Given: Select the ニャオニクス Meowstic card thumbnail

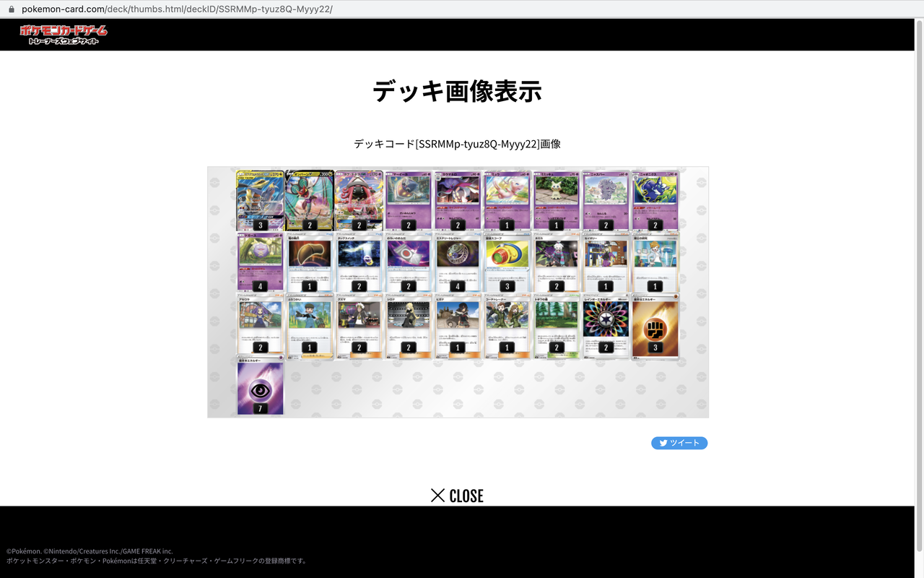Looking at the screenshot, I should click(655, 200).
